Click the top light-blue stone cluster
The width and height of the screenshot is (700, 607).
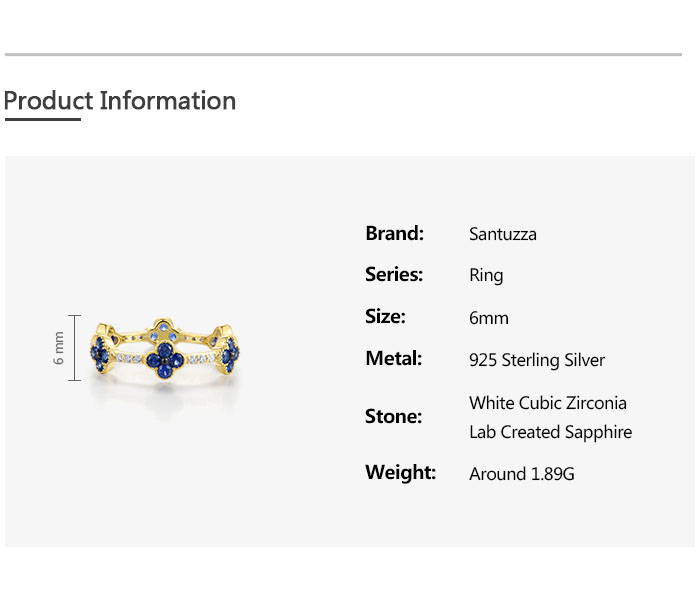pyautogui.click(x=163, y=333)
